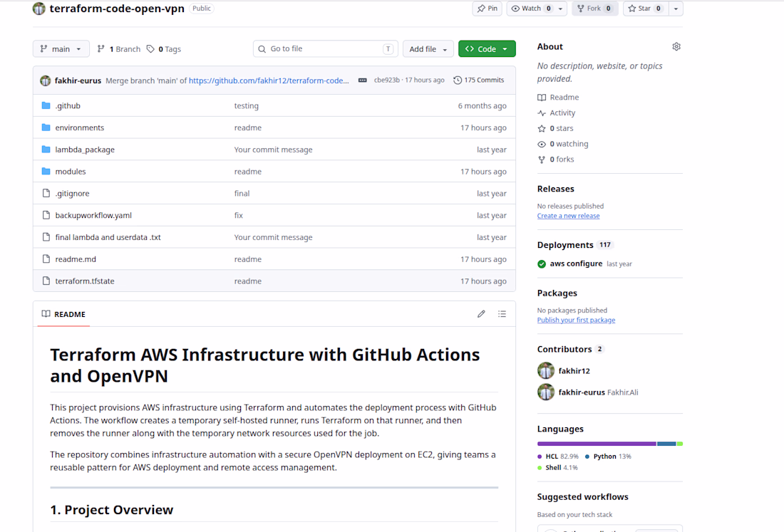Click the readme.md file icon

pyautogui.click(x=46, y=259)
